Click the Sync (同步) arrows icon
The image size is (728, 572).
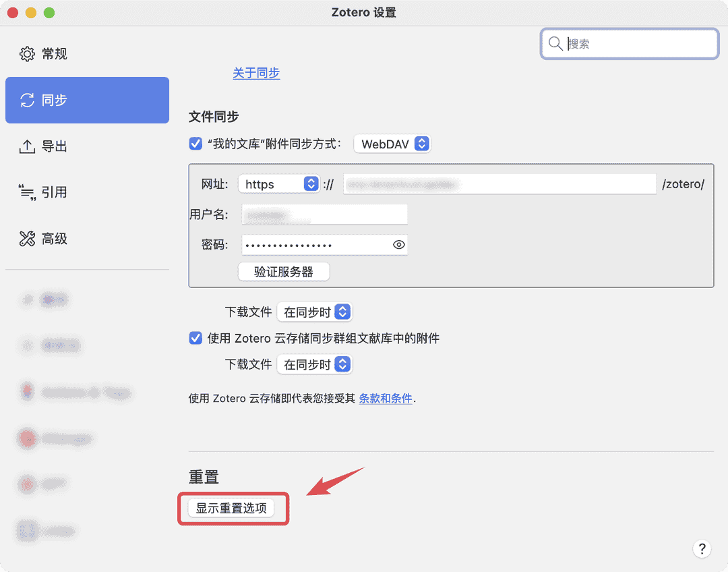tap(27, 101)
